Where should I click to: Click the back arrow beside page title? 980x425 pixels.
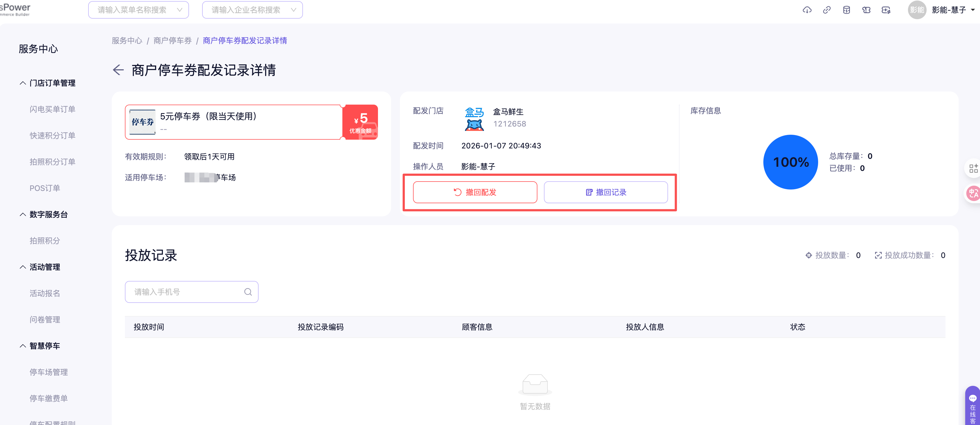click(x=118, y=70)
